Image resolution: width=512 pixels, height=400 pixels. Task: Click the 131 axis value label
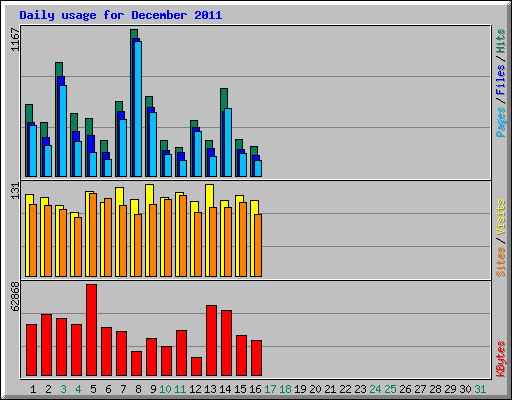[x=15, y=191]
